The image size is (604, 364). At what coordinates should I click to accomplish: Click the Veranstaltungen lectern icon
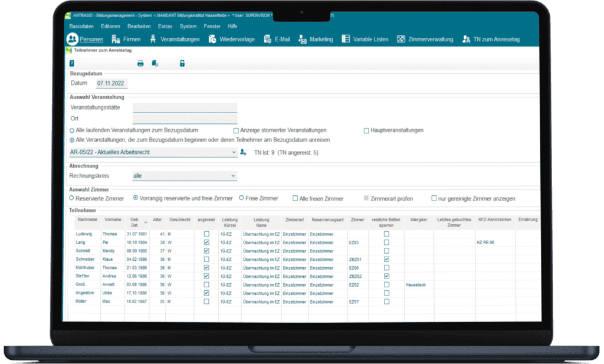tap(153, 39)
